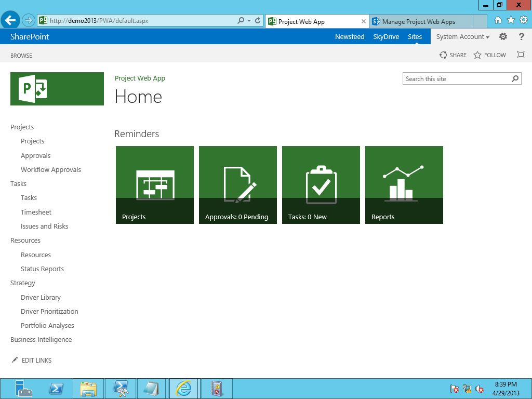
Task: Open the address bar search dropdown arrow
Action: (x=249, y=21)
